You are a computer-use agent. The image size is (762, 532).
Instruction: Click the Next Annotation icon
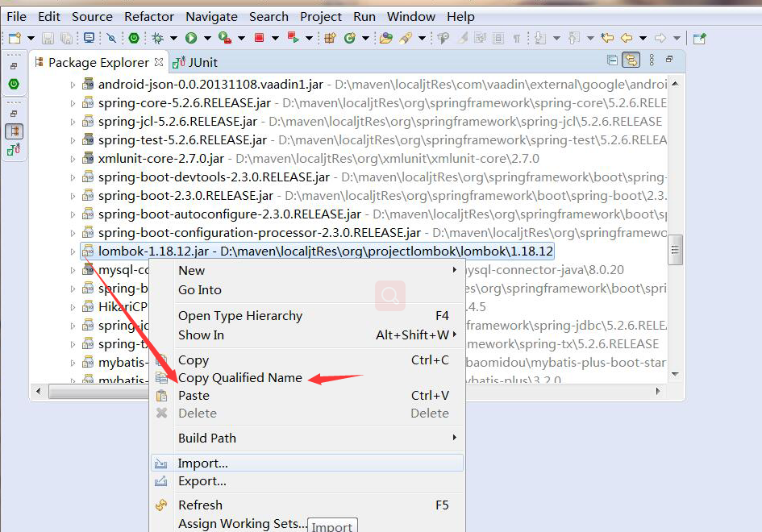(x=540, y=38)
